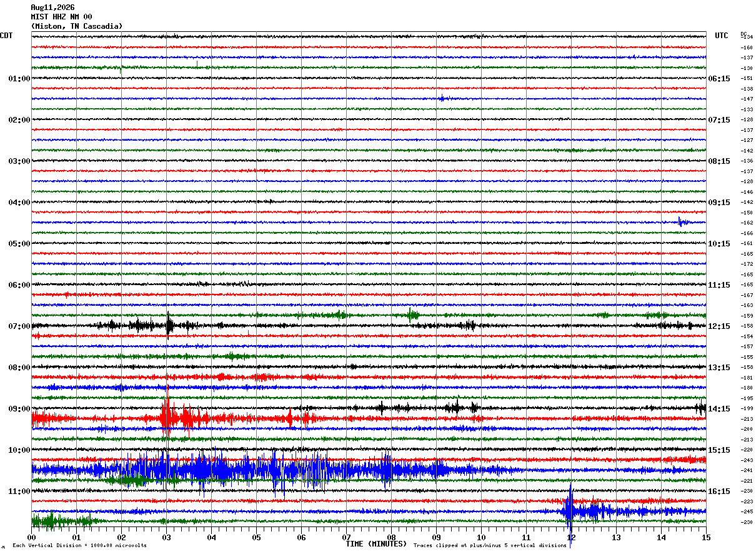Click the 06:15 UTC time label

(x=719, y=79)
